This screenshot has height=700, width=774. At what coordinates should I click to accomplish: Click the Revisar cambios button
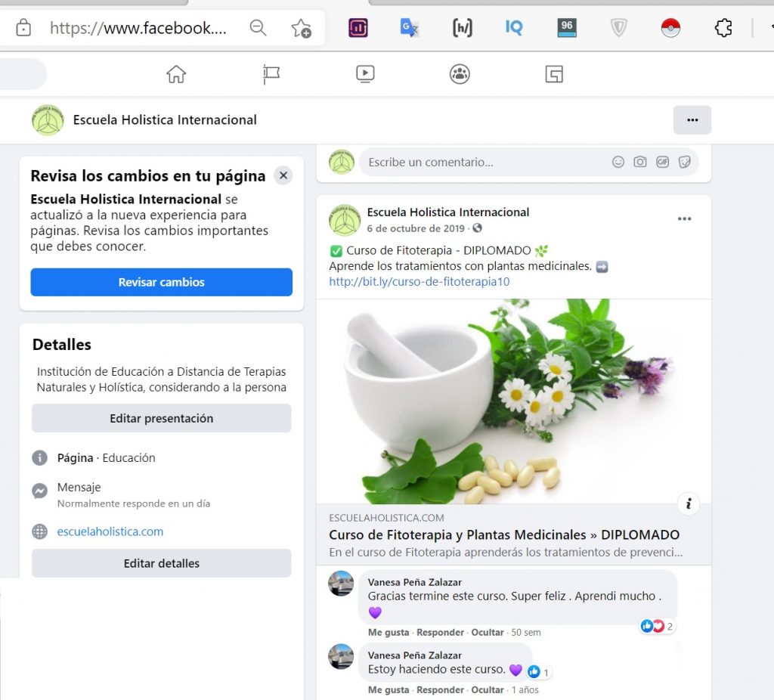162,282
